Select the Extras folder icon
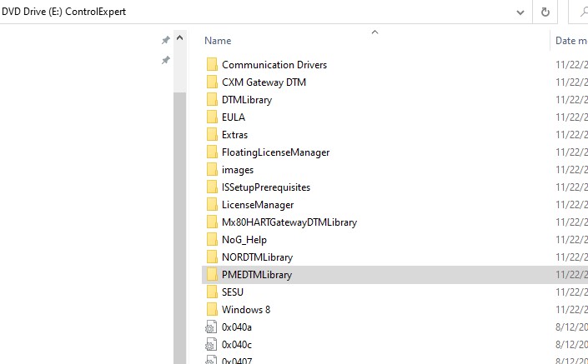 click(212, 134)
